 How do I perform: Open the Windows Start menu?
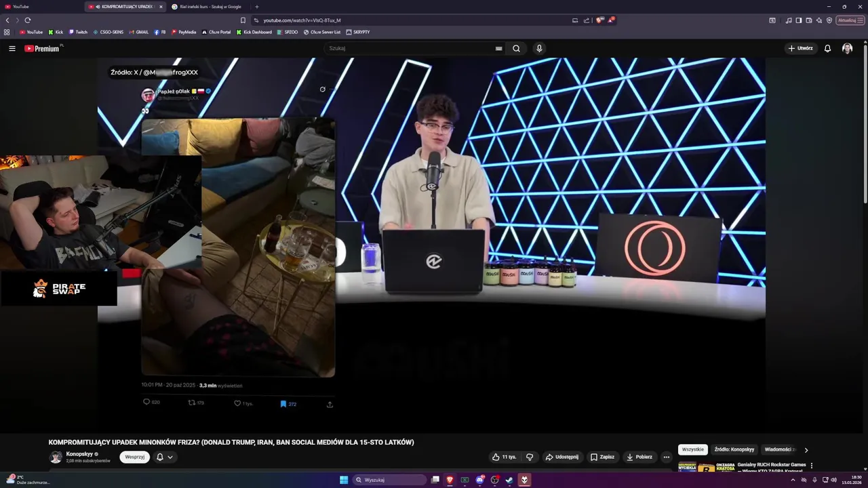coord(344,480)
